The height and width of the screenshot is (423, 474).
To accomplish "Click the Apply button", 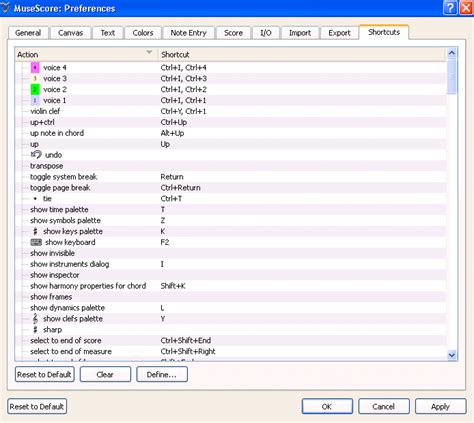I will pos(440,407).
